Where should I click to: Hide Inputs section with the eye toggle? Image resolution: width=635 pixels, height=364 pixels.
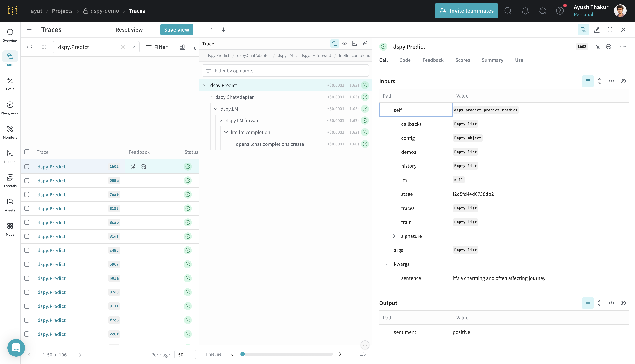point(623,81)
